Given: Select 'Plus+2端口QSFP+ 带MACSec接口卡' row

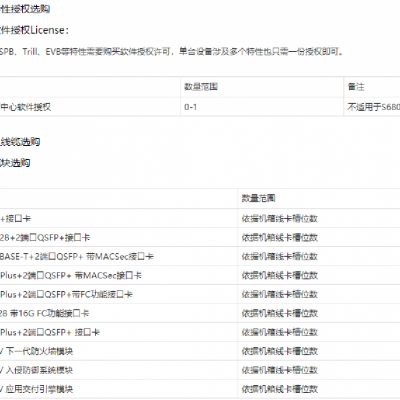Looking at the screenshot, I should coord(71,276).
